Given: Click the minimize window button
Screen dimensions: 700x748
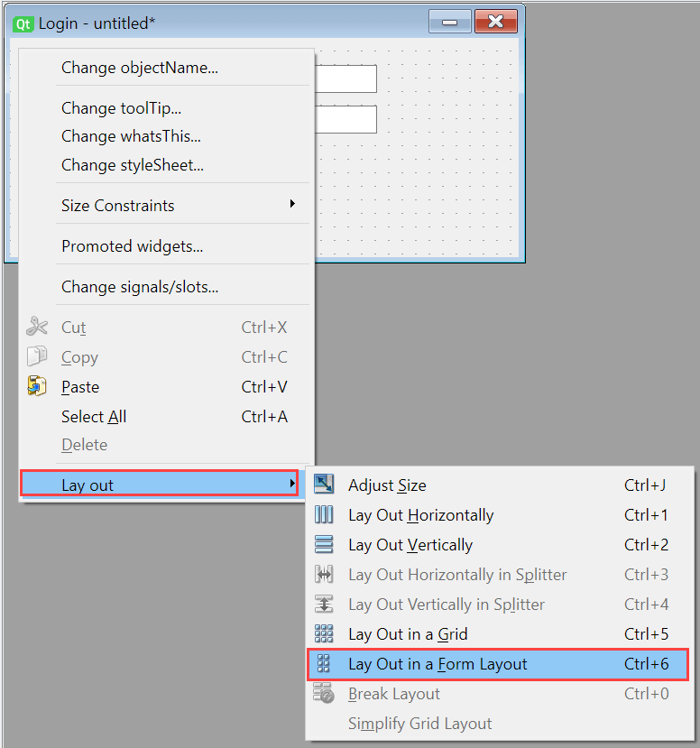Looking at the screenshot, I should 449,23.
